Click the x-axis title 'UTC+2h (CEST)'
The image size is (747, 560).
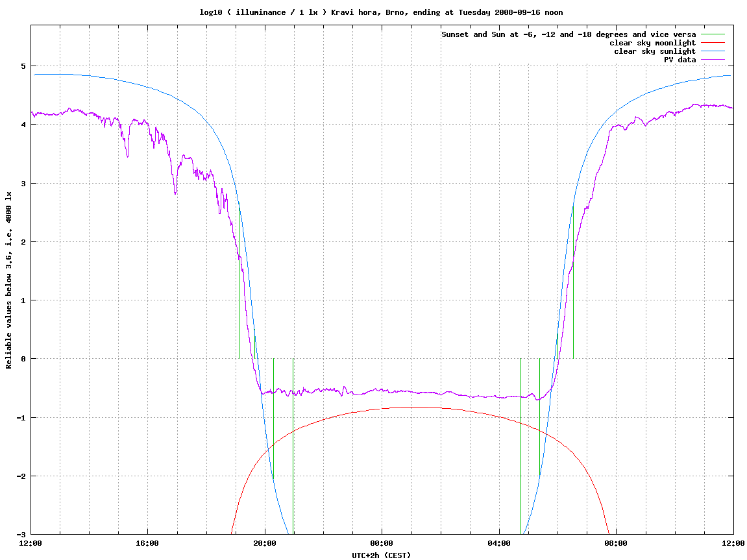coord(381,555)
